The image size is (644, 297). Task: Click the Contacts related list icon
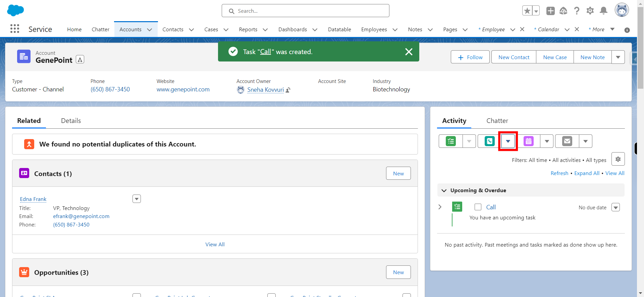[x=24, y=173]
